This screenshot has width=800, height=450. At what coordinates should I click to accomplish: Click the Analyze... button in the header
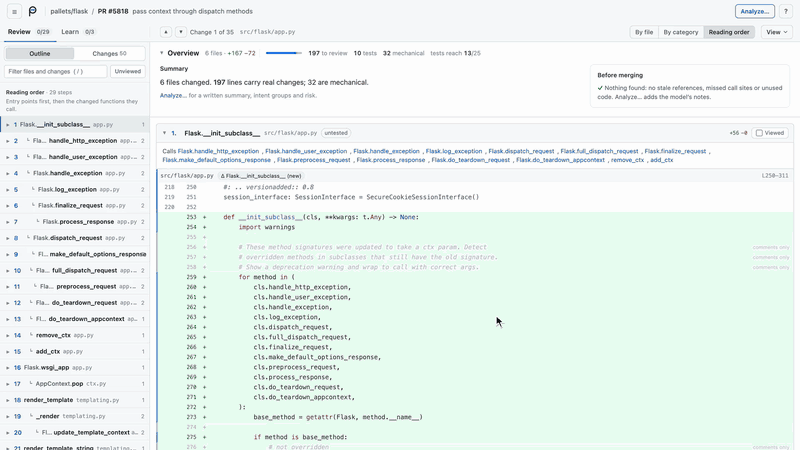tap(755, 11)
